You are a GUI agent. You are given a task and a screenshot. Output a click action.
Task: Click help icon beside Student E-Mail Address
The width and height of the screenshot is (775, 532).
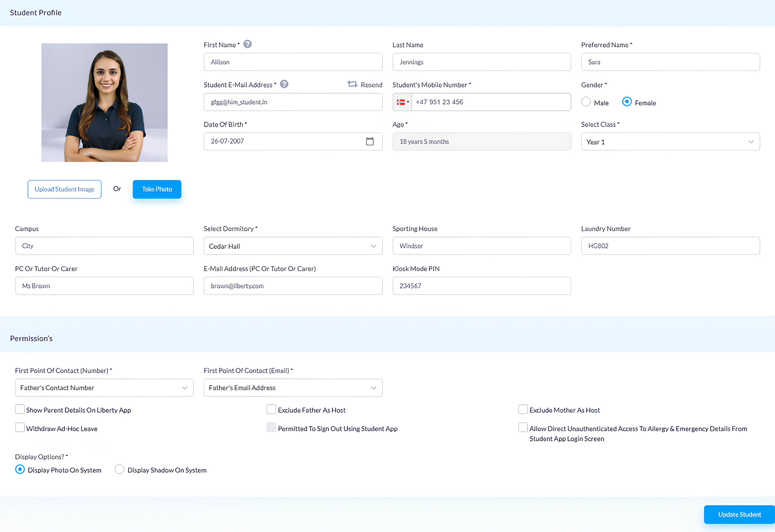point(284,84)
